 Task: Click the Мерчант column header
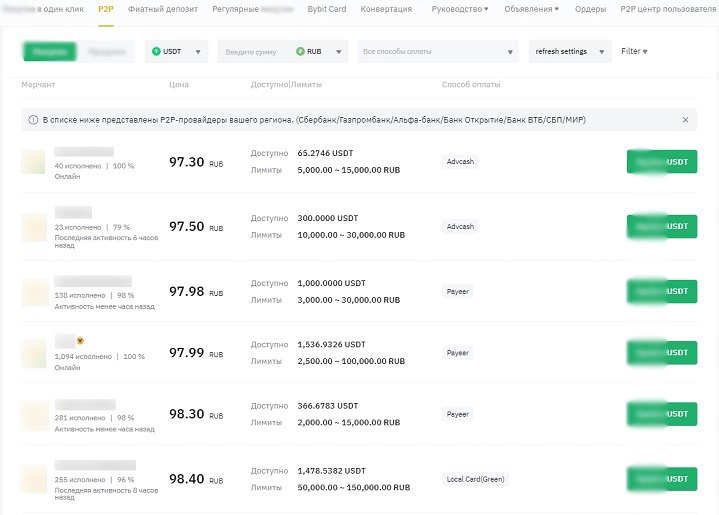38,84
